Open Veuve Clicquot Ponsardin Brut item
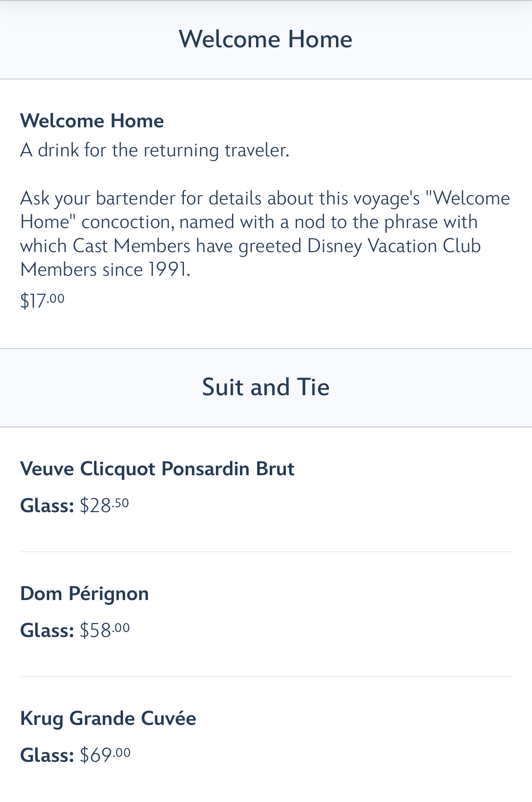This screenshot has height=802, width=532. [x=157, y=469]
